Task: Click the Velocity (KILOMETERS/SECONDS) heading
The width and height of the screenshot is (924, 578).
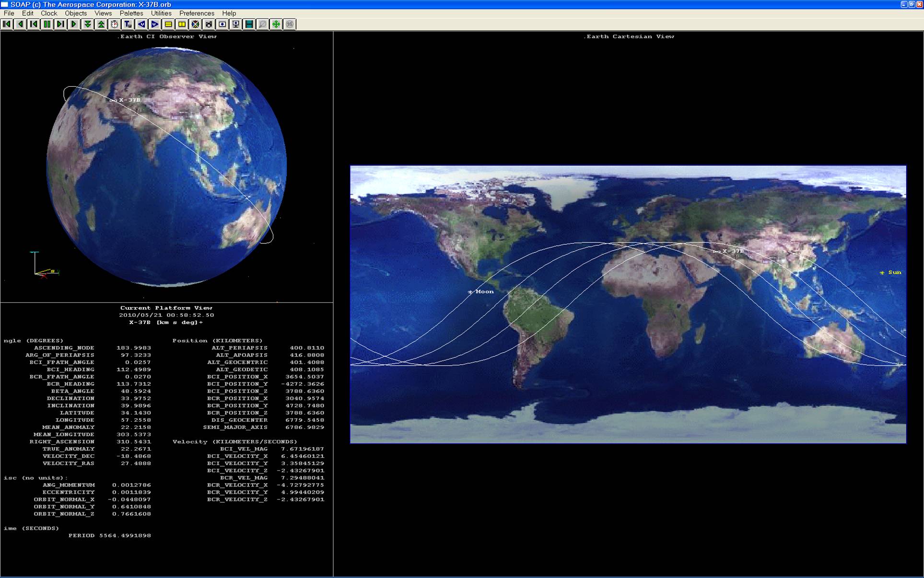Action: 235,442
